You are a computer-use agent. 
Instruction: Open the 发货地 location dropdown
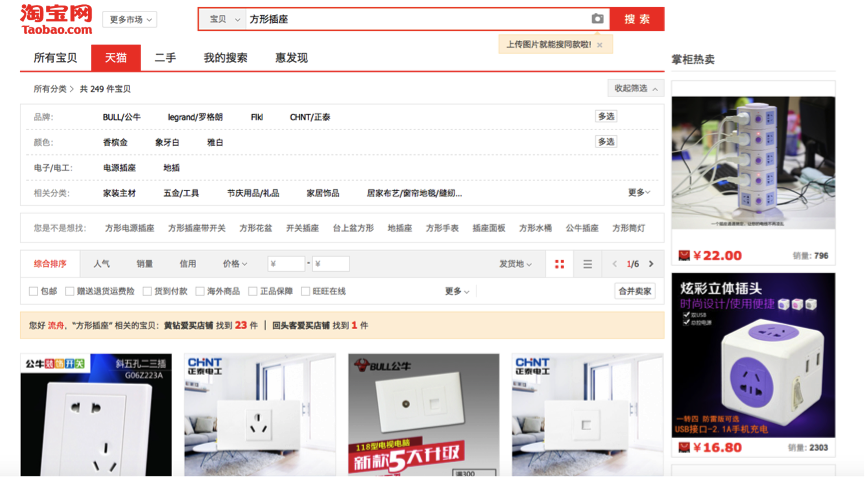[x=515, y=264]
